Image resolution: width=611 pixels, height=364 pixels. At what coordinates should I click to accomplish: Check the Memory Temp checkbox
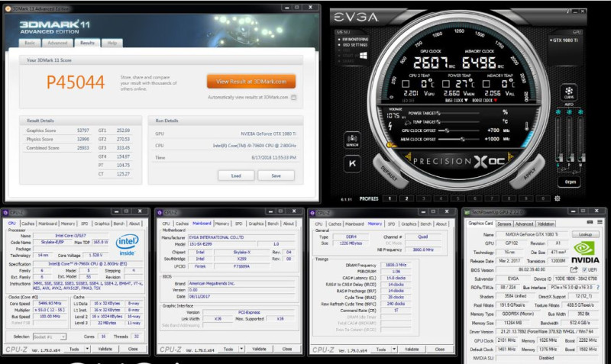tap(486, 84)
